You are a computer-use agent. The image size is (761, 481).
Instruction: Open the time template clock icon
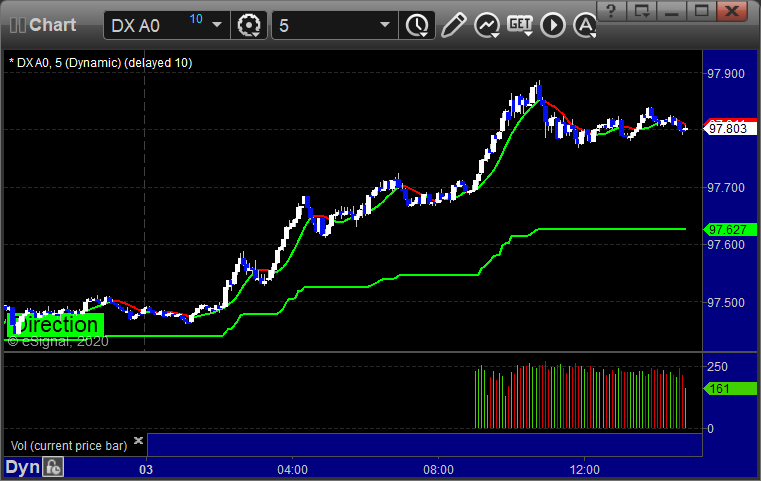click(417, 25)
